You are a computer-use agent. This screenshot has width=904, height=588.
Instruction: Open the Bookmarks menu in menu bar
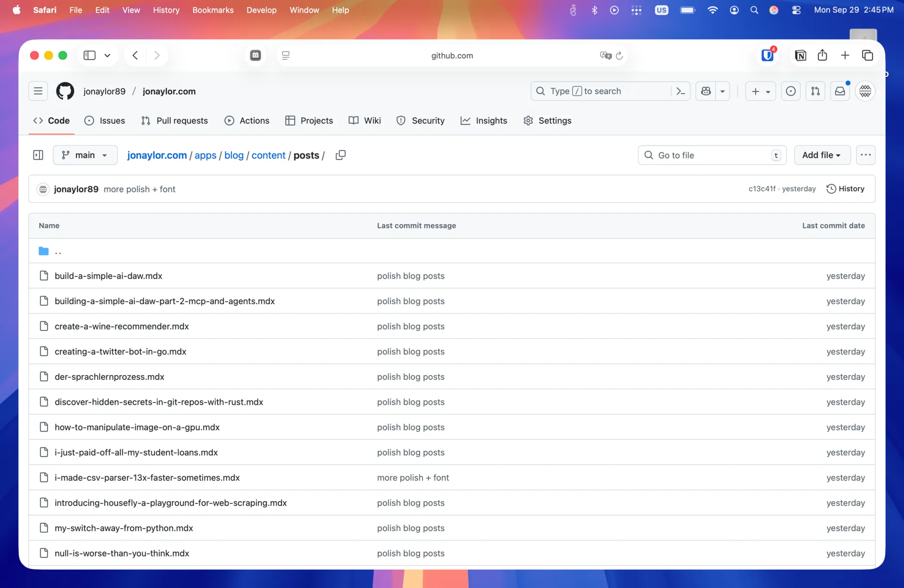coord(213,10)
